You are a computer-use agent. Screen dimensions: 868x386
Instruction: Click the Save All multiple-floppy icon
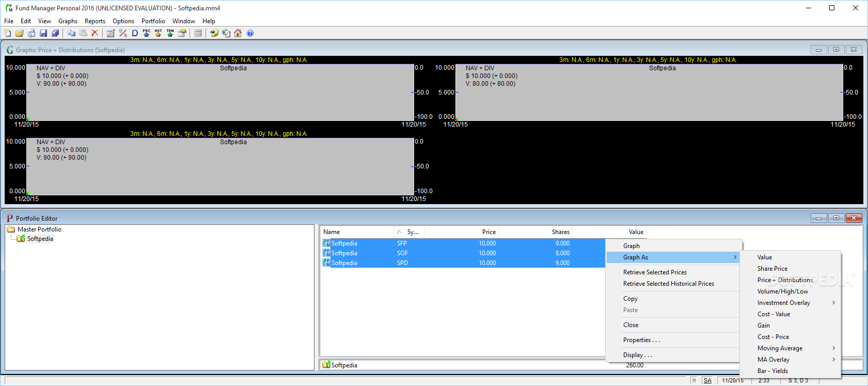pyautogui.click(x=55, y=33)
